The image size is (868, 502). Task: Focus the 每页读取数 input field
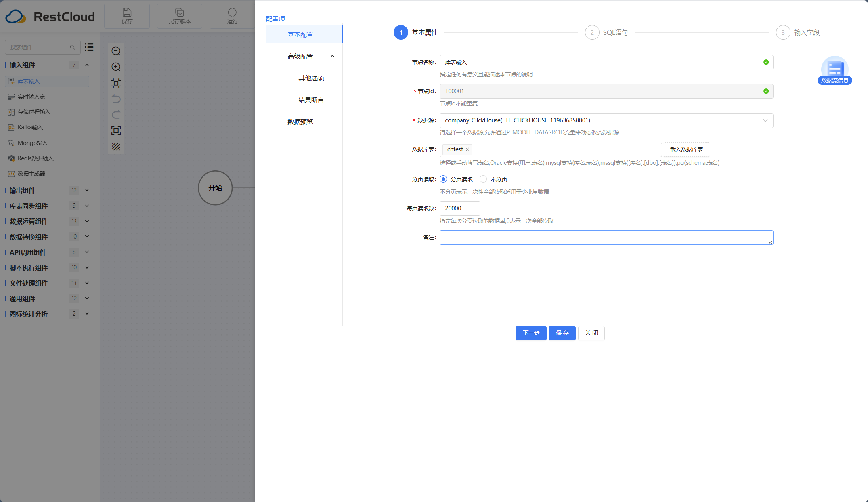[x=460, y=208]
